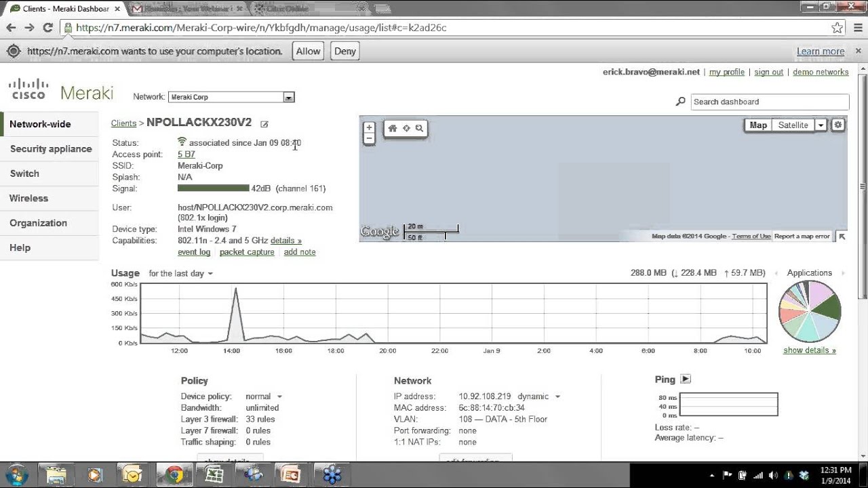The image size is (868, 488).
Task: Change usage period 'for the last day'
Action: (x=181, y=273)
